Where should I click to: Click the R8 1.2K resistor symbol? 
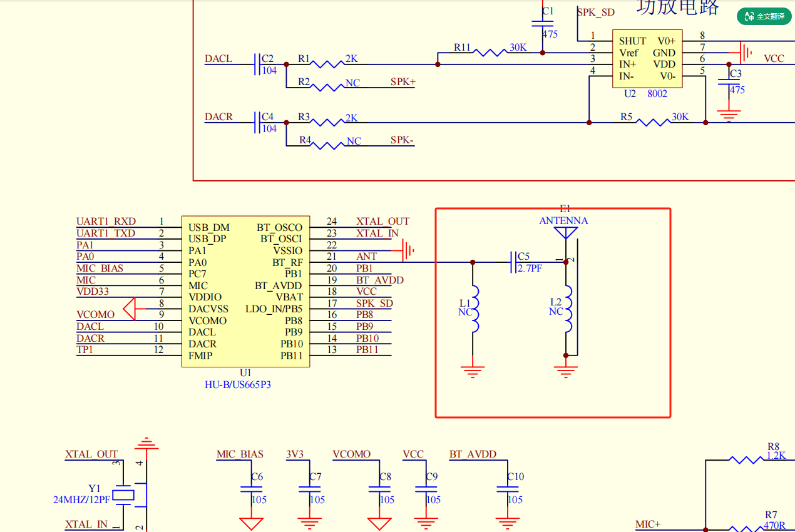coord(746,460)
